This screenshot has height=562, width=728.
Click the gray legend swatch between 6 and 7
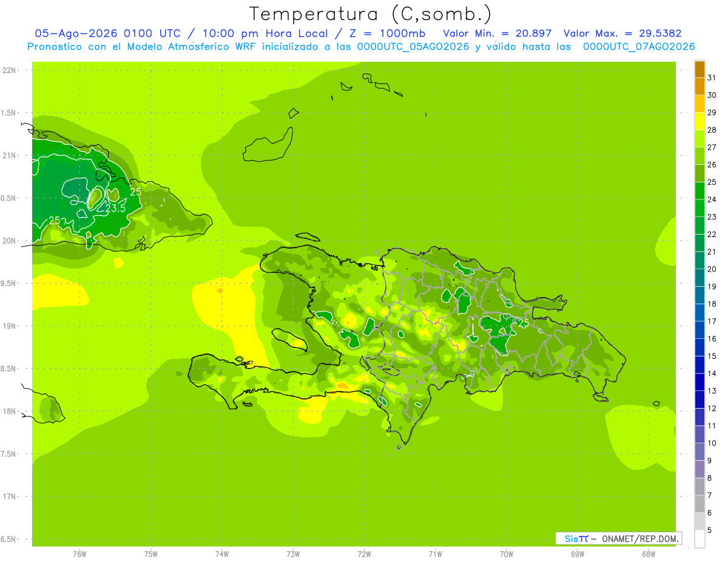(x=699, y=504)
